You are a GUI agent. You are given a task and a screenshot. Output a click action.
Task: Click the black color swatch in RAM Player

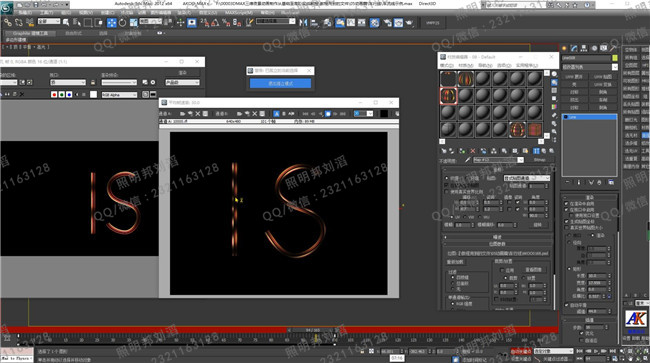tap(384, 114)
